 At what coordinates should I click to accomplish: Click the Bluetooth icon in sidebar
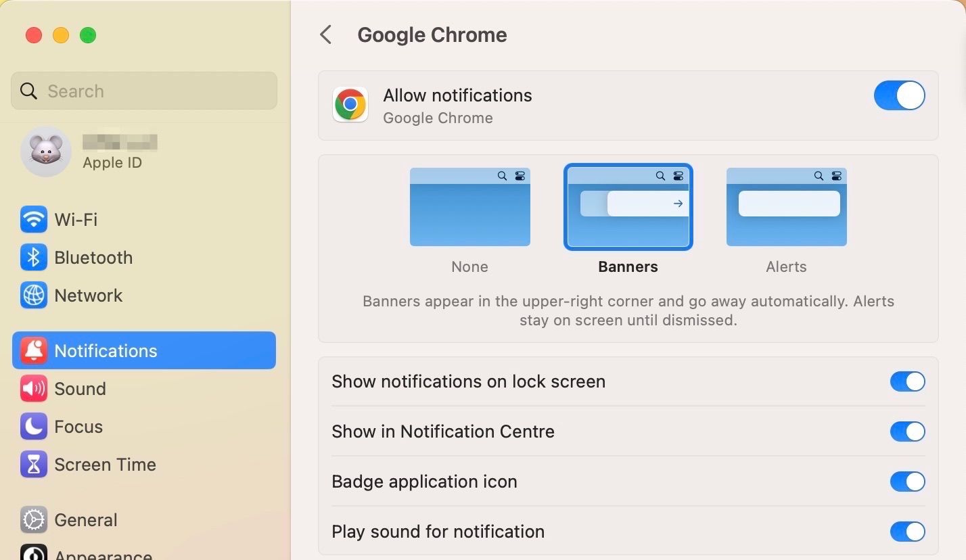(x=34, y=258)
